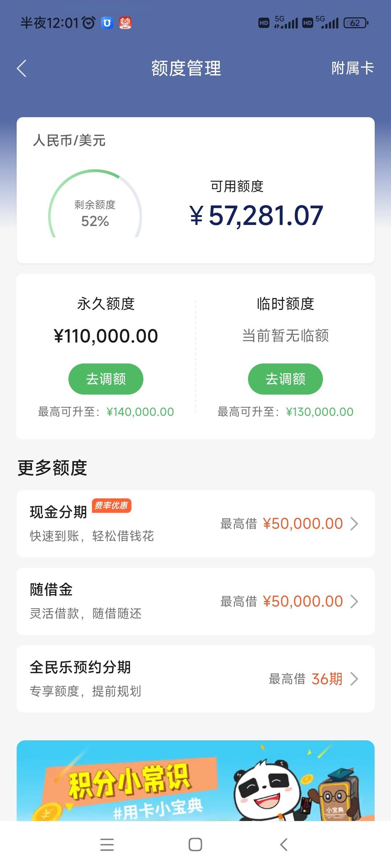Tap the battery indicator icon
Viewport: 391px width, 868px height.
pyautogui.click(x=356, y=23)
